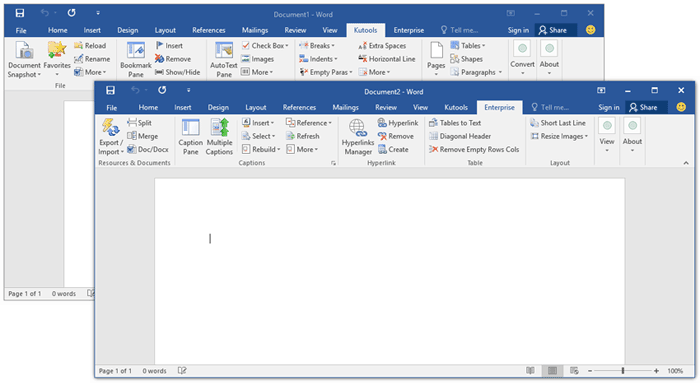This screenshot has height=385, width=700.
Task: Click Images in Document1 Kutools ribbon
Action: coord(257,59)
